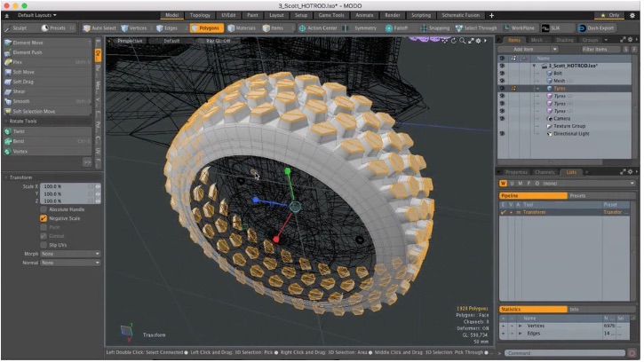Click the viewport rotate icon
The height and width of the screenshot is (362, 644).
coord(454,41)
